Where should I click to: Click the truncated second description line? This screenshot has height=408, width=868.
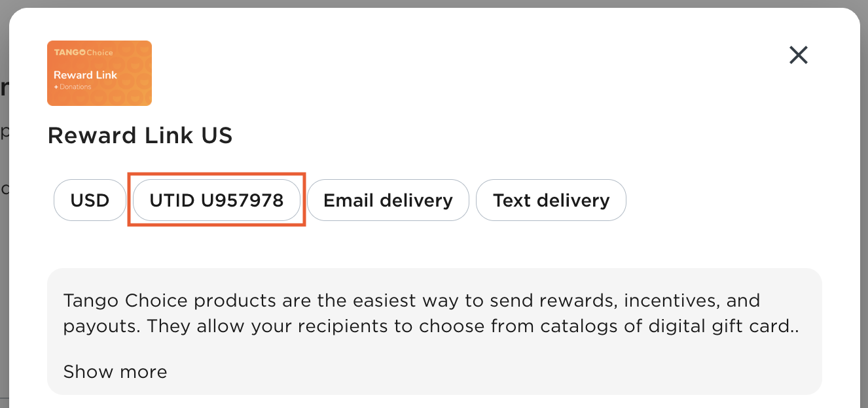tap(431, 326)
